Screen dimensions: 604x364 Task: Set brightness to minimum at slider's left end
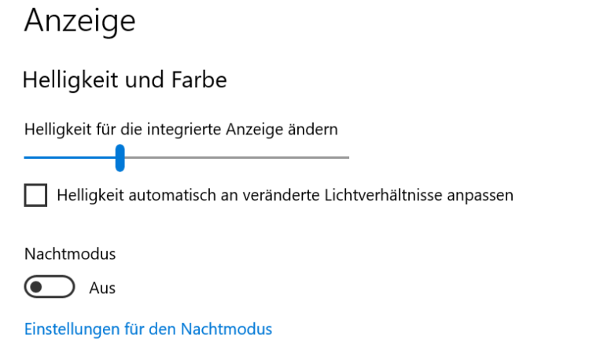point(26,157)
